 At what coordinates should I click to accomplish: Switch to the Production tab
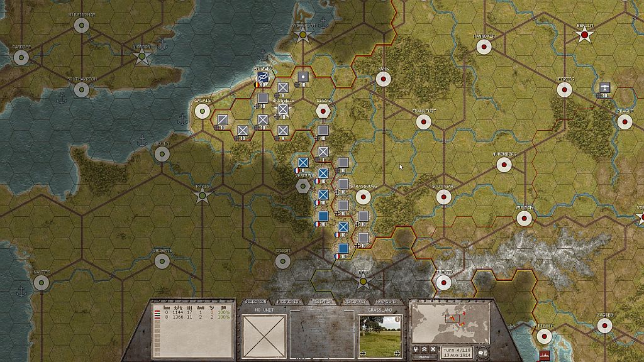pyautogui.click(x=289, y=302)
